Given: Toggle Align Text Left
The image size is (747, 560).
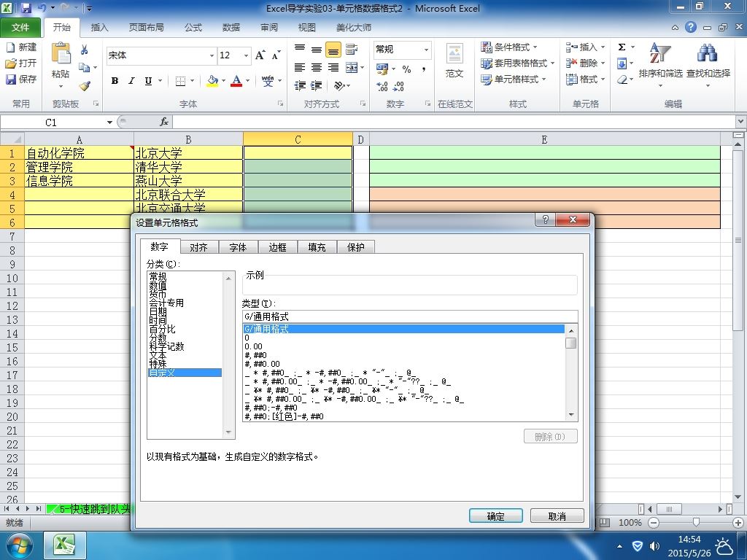Looking at the screenshot, I should click(300, 67).
